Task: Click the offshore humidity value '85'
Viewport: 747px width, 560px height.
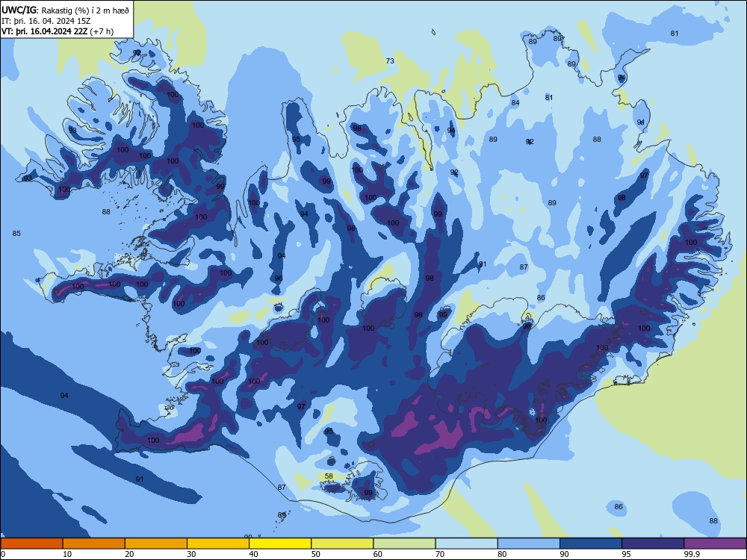Action: (x=16, y=233)
